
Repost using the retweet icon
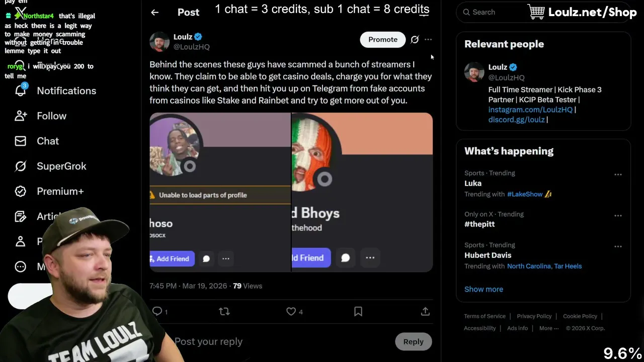click(224, 312)
